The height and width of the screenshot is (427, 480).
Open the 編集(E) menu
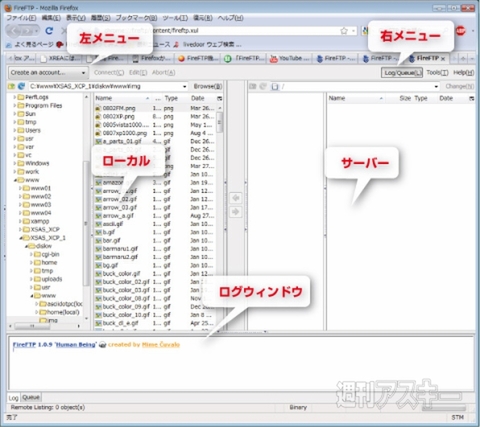51,18
